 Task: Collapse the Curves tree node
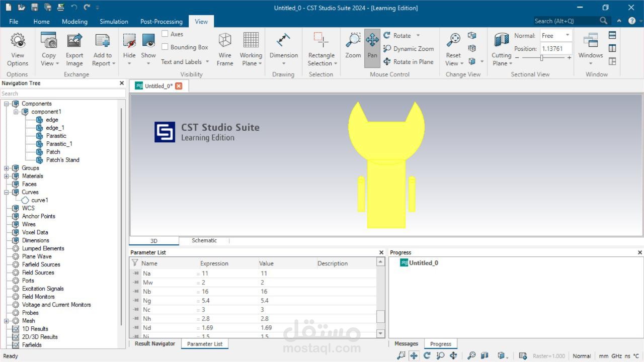coord(7,192)
